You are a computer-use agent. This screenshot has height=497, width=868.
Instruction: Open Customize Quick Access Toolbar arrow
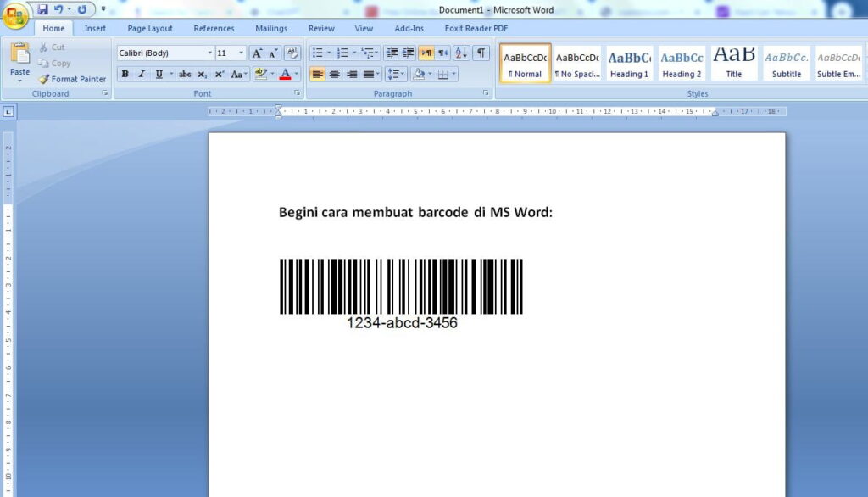pyautogui.click(x=103, y=9)
